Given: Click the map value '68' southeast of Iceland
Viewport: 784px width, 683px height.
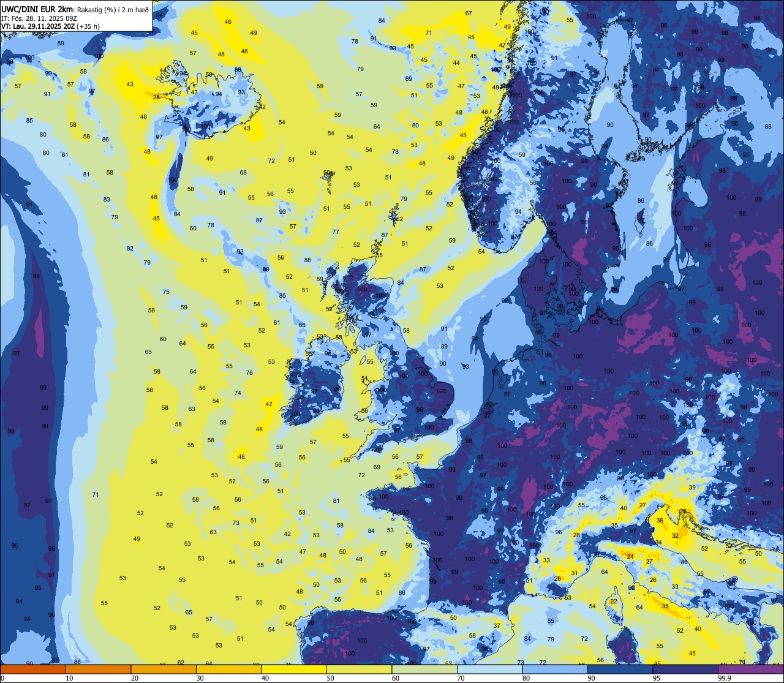Looking at the screenshot, I should point(243,173).
